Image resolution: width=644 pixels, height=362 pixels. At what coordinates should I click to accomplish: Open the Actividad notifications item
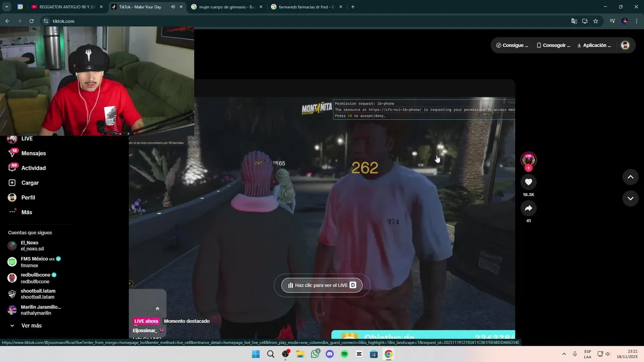[x=28, y=168]
